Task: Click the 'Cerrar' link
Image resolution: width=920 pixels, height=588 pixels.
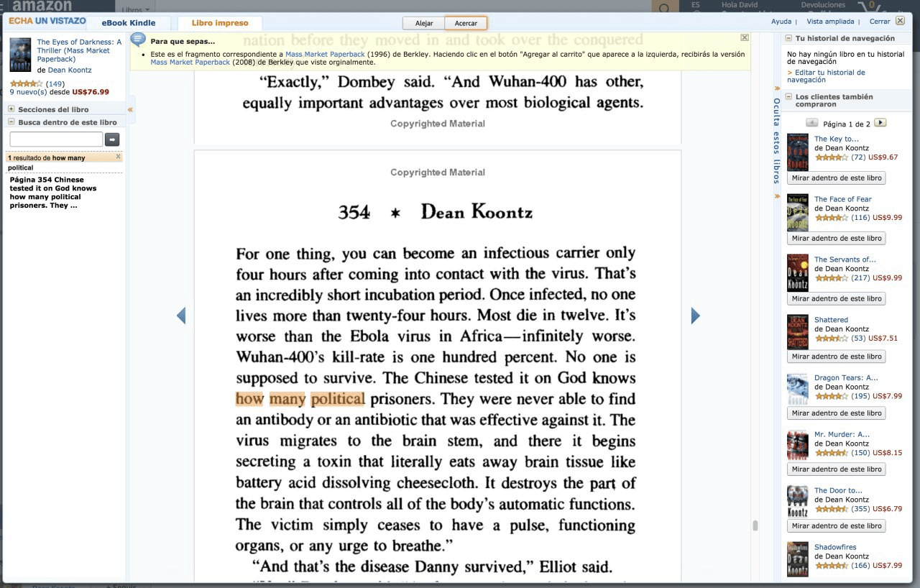Action: coord(880,22)
